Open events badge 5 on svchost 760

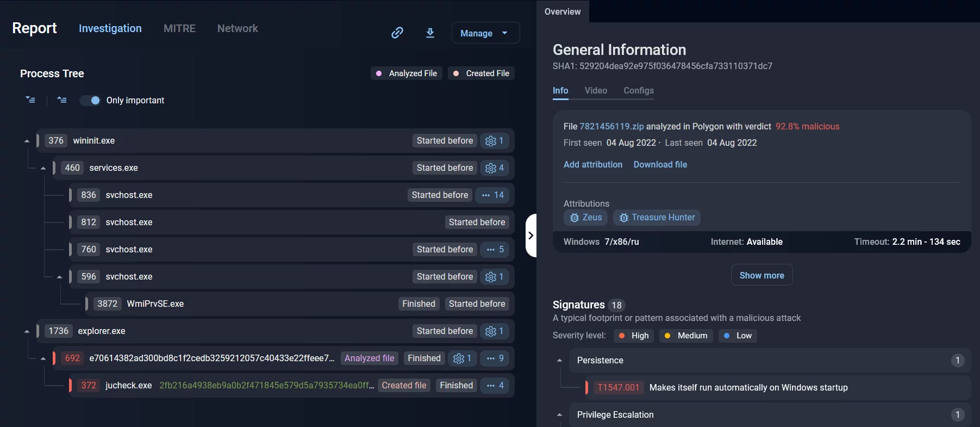tap(495, 250)
